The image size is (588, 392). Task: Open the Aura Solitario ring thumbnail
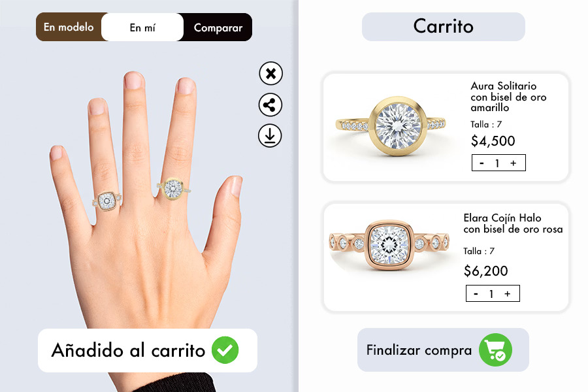point(391,126)
